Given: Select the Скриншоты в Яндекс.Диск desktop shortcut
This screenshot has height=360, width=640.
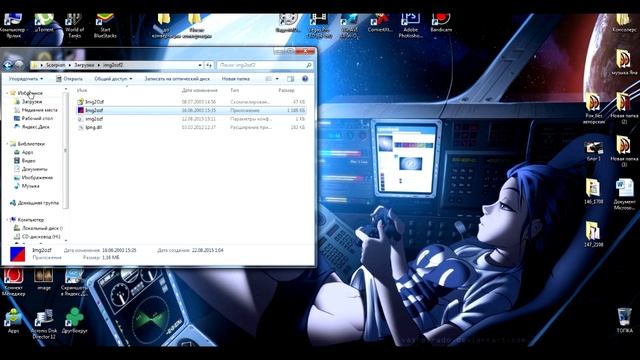Looking at the screenshot, I should (74, 282).
